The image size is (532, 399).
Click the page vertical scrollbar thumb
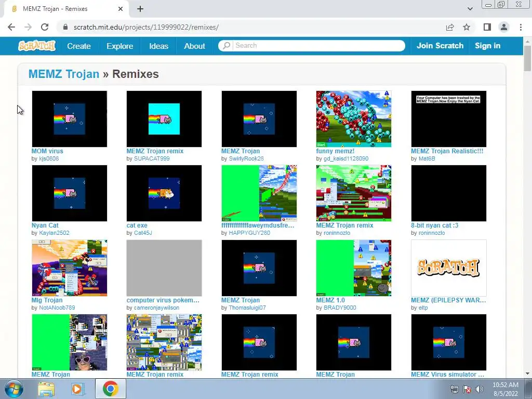[527, 58]
